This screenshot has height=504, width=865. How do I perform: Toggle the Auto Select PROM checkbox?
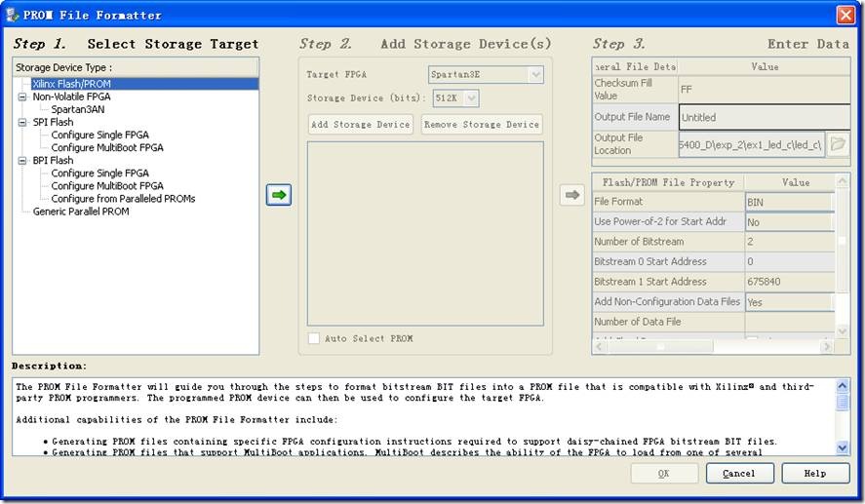(x=314, y=338)
